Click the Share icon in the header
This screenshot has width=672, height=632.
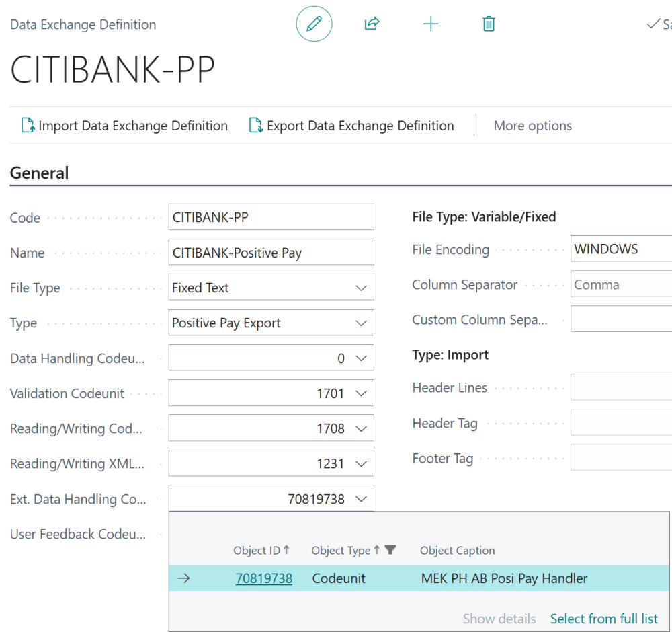(372, 24)
